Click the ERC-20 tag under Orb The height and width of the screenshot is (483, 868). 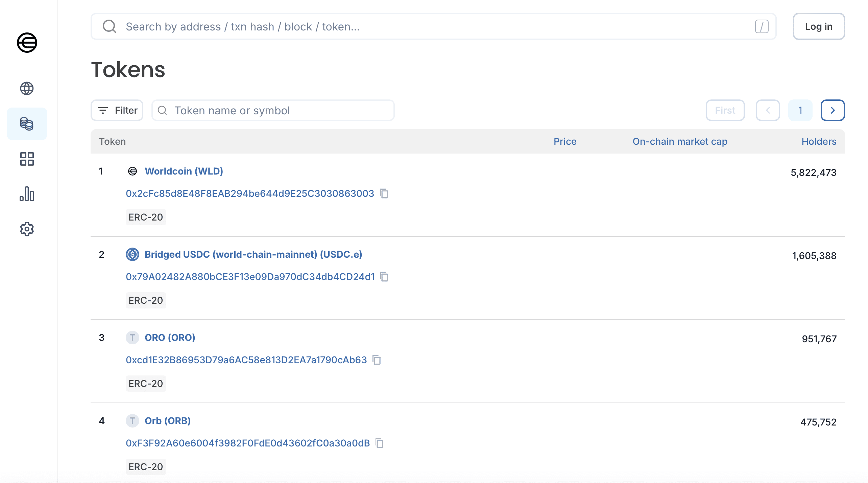[146, 467]
